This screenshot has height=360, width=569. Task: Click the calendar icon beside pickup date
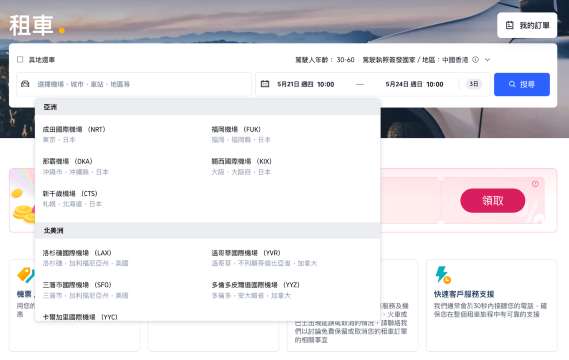tap(265, 84)
